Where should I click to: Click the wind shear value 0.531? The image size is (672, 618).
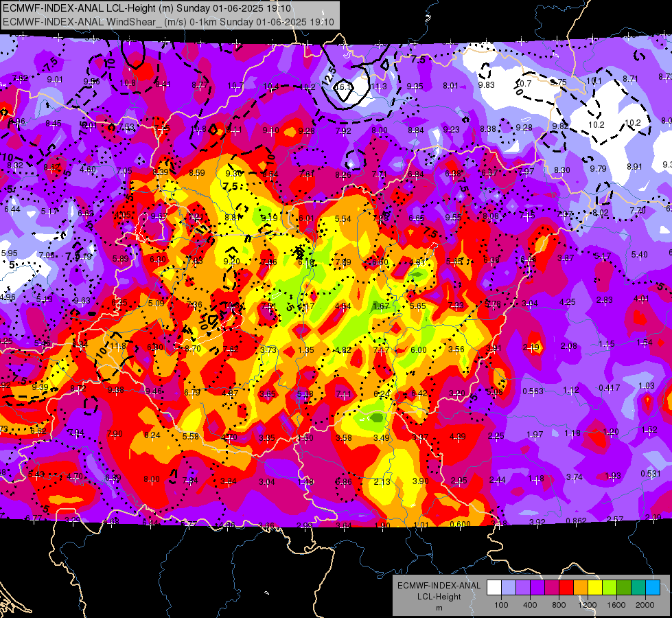click(x=650, y=474)
